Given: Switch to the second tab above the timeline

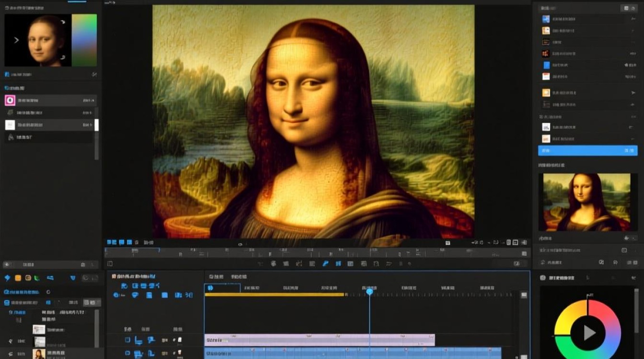Looking at the screenshot, I should [x=238, y=277].
